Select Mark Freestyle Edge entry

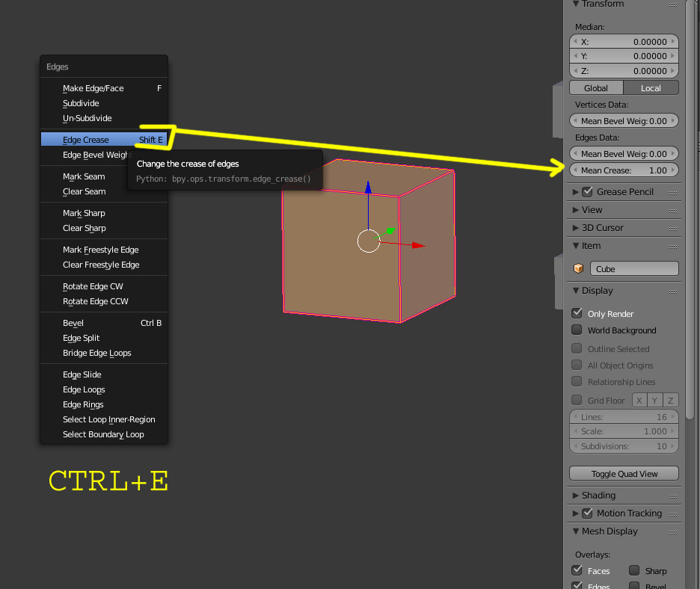(104, 250)
